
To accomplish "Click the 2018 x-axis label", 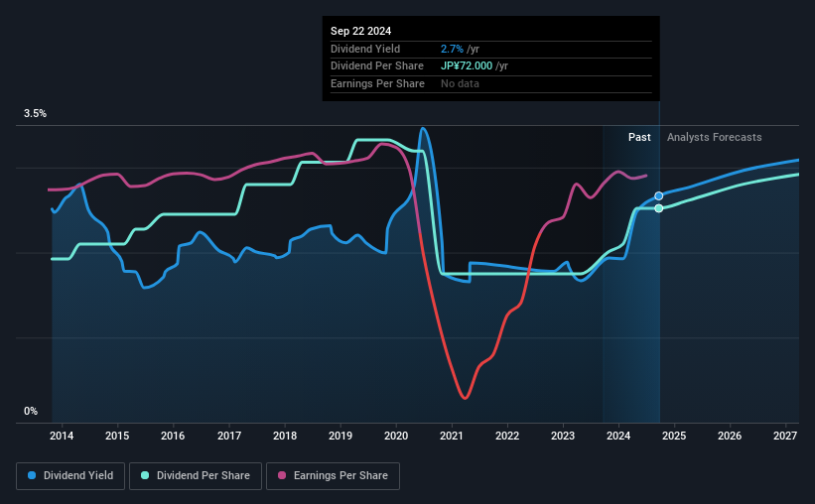I will click(285, 436).
